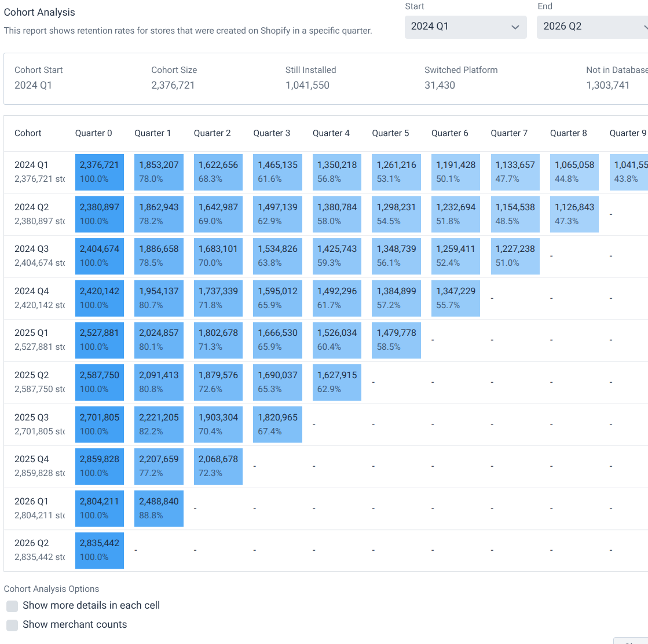
Task: Select the 2025 Q3 cohort row label
Action: pyautogui.click(x=31, y=417)
